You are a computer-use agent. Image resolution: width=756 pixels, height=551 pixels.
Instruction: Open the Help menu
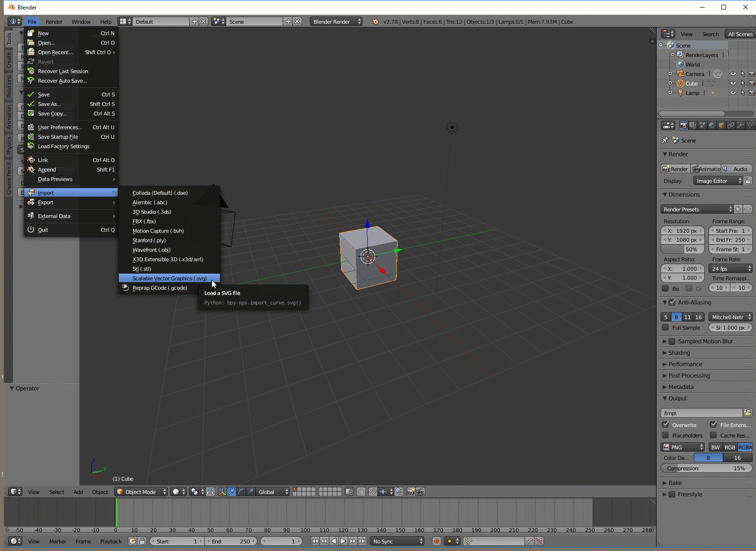[105, 22]
